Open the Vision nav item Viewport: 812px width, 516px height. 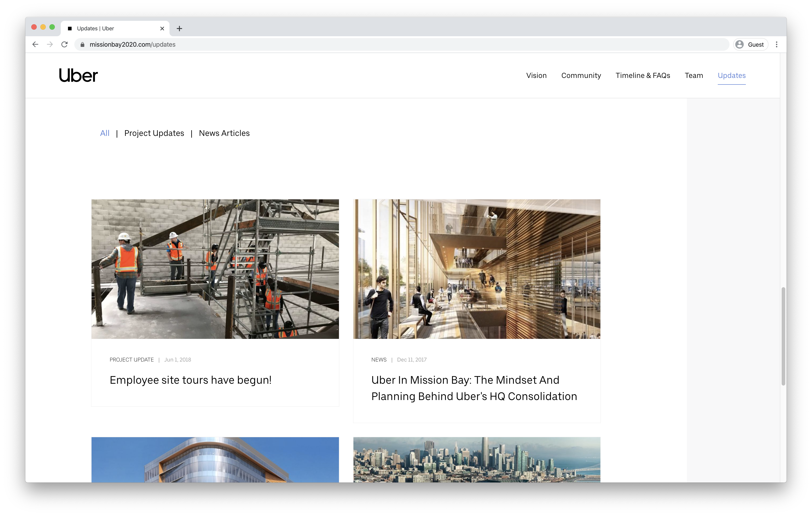pos(536,75)
